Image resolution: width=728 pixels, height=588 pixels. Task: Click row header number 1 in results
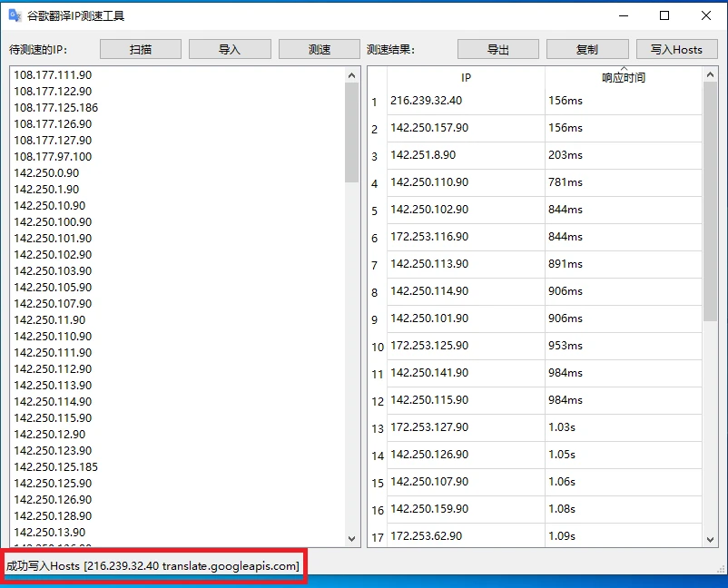[x=378, y=102]
